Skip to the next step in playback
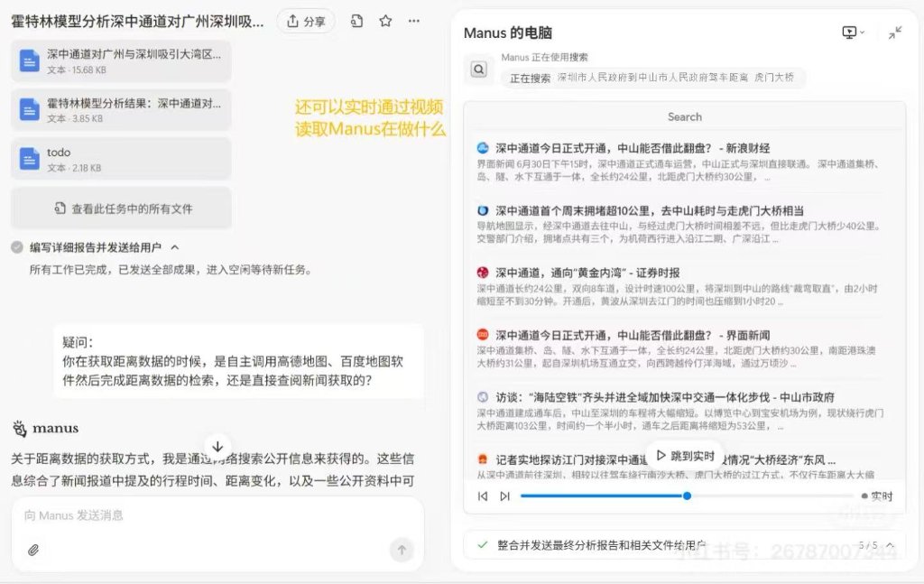The height and width of the screenshot is (584, 924). pyautogui.click(x=504, y=496)
